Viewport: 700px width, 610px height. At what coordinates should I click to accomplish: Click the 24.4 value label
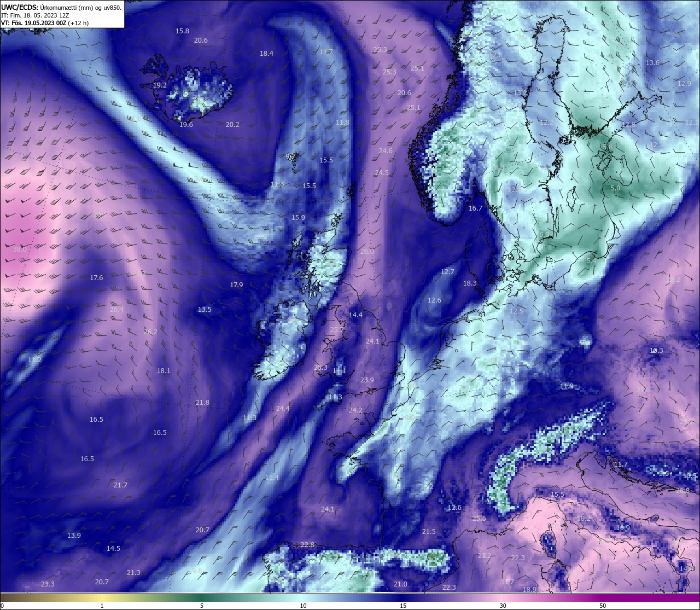tap(283, 409)
